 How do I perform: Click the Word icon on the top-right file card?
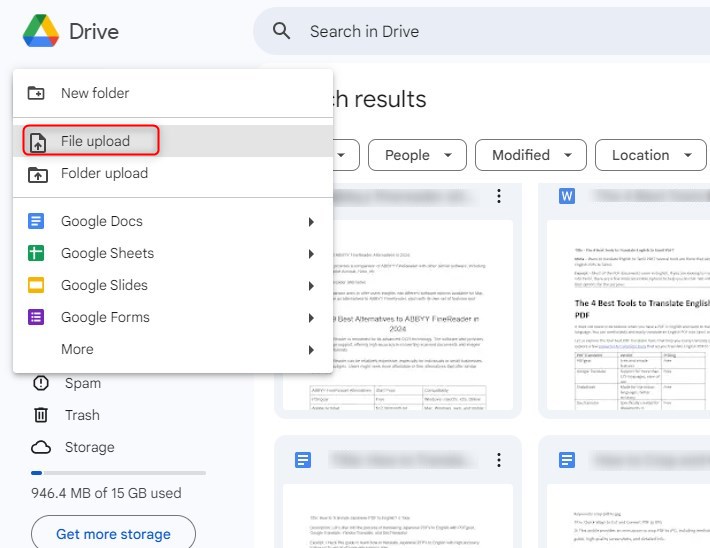pyautogui.click(x=567, y=196)
